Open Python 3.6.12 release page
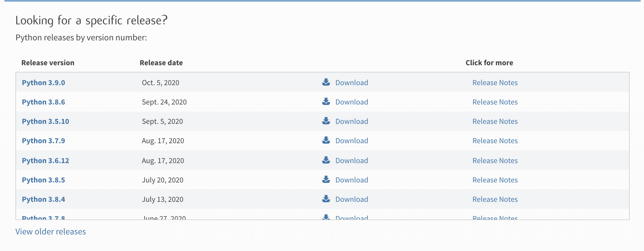This screenshot has height=251, width=644. click(46, 161)
